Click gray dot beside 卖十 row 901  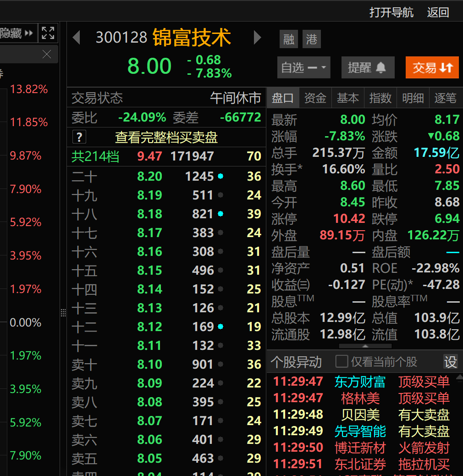pos(220,364)
